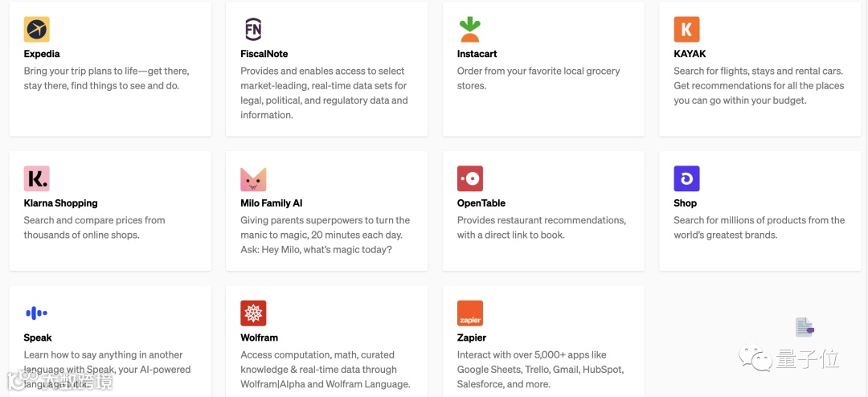This screenshot has width=868, height=397.
Task: Click the orange KAYAK K icon
Action: (686, 30)
